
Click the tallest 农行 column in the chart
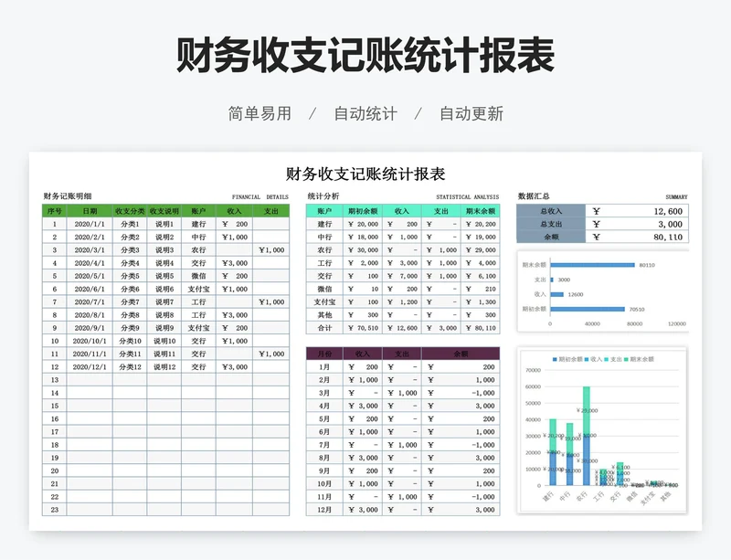tap(586, 436)
